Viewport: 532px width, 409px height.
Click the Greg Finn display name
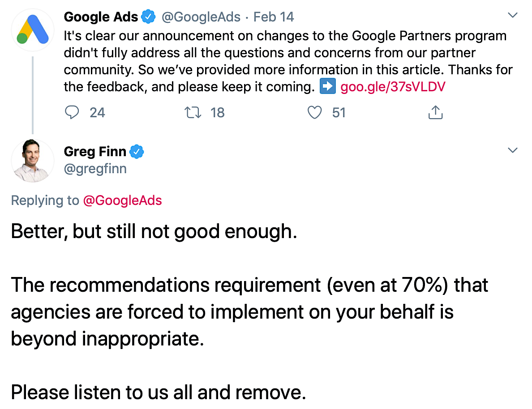click(x=95, y=152)
